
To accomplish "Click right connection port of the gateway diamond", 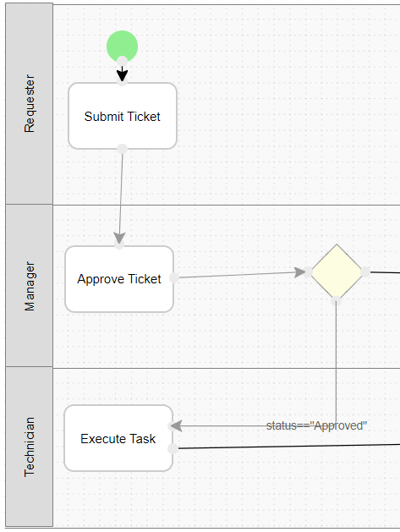I will coord(365,271).
